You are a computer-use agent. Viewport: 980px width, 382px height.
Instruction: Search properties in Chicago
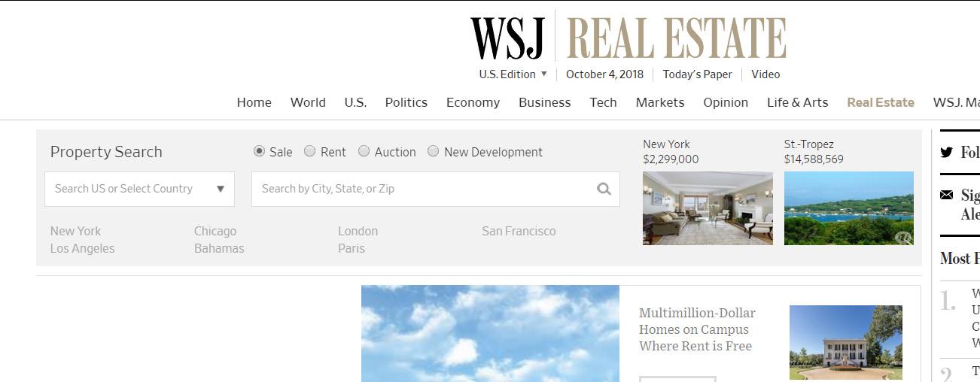215,232
